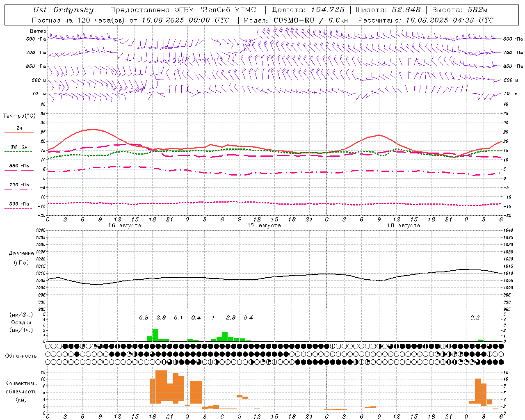
Task: Click the 18 августа date label
Action: pyautogui.click(x=404, y=226)
